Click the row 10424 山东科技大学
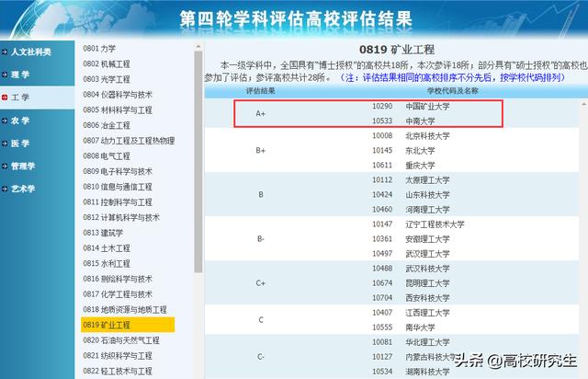This screenshot has width=588, height=379. pyautogui.click(x=411, y=195)
